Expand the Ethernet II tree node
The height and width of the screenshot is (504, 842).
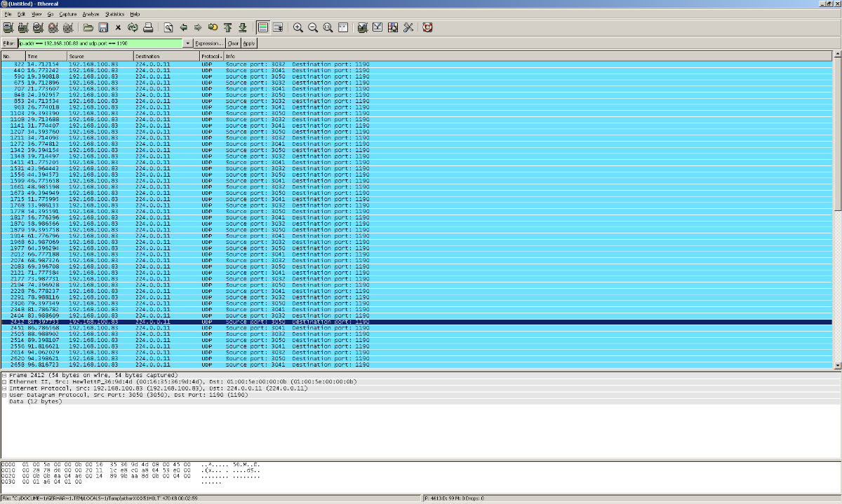(x=4, y=381)
